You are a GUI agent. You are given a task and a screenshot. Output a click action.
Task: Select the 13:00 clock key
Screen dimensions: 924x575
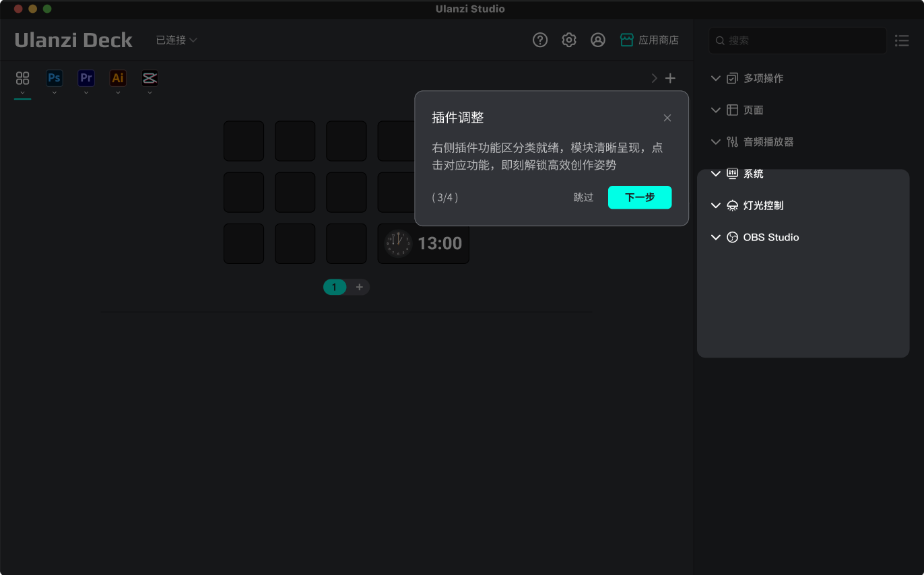423,243
